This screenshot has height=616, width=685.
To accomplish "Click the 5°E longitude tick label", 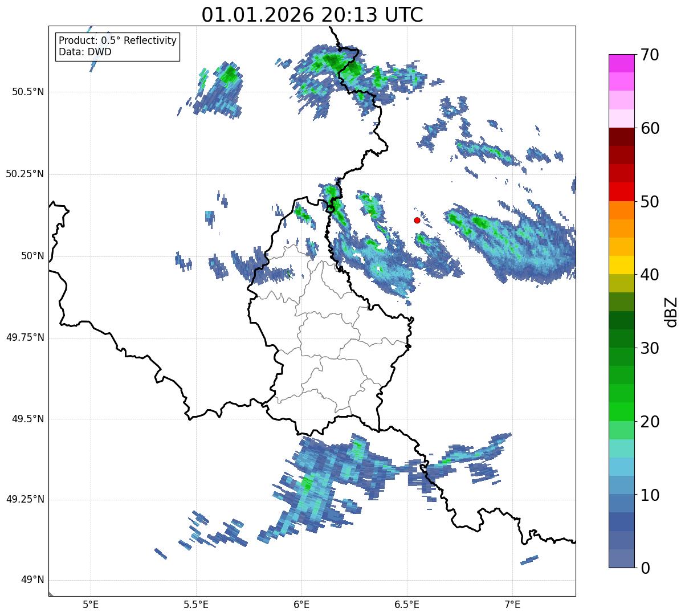I will 91,604.
